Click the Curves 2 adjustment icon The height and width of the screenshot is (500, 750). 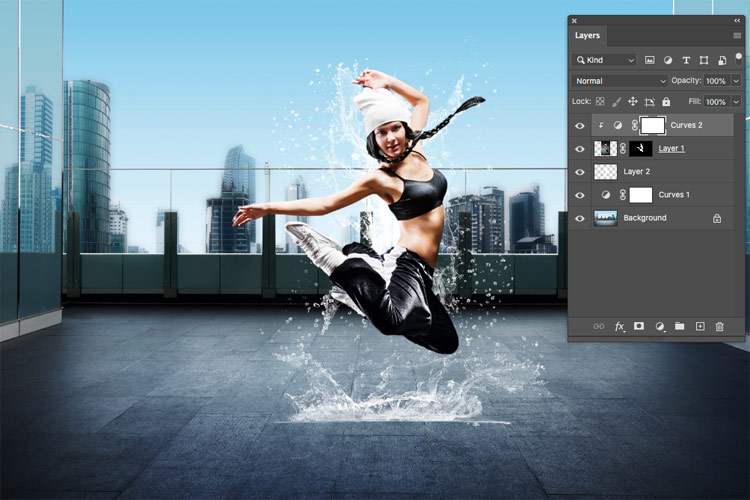(618, 125)
